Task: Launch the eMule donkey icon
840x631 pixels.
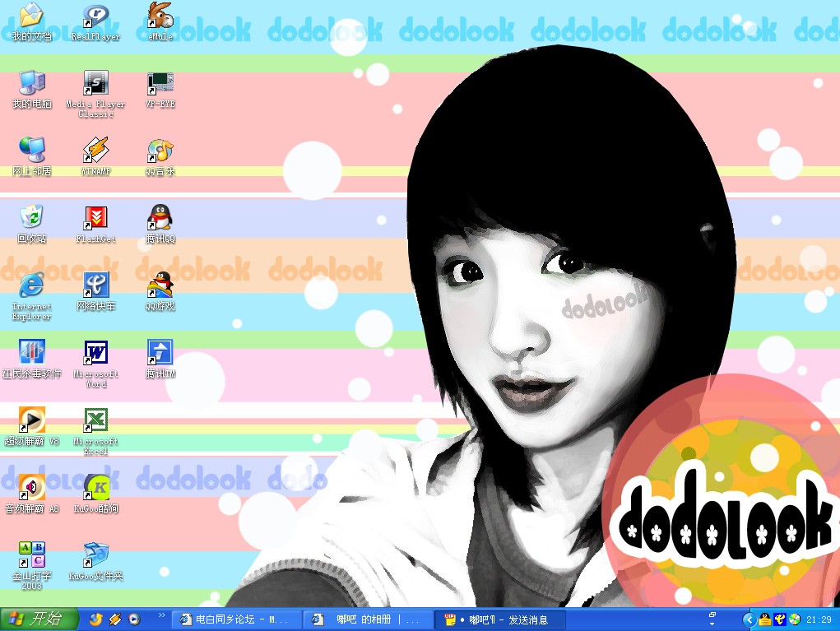Action: click(x=160, y=16)
